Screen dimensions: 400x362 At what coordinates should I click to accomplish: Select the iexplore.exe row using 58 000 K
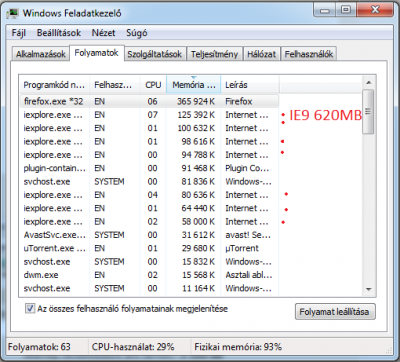coord(149,222)
